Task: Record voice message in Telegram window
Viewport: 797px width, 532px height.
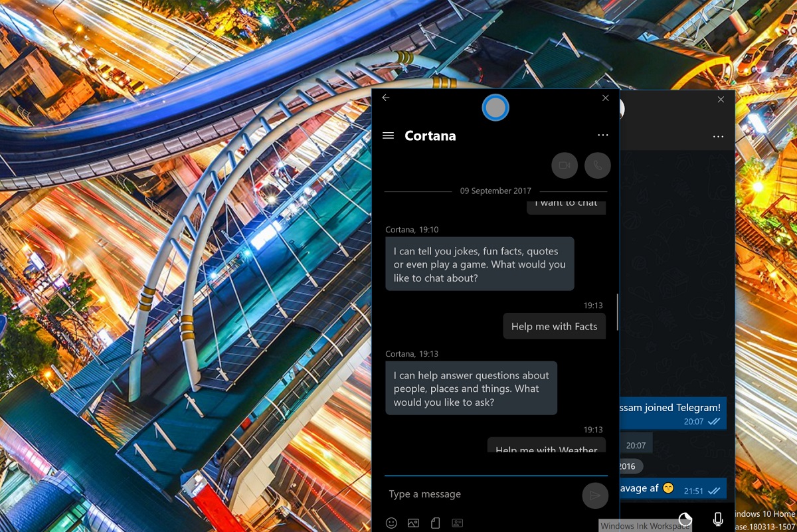Action: [718, 519]
